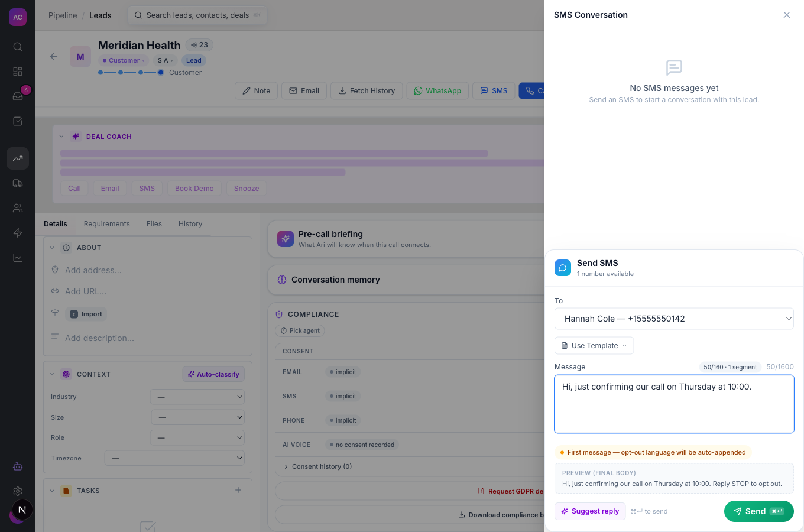Click the Pick agent chip
804x532 pixels.
300,331
